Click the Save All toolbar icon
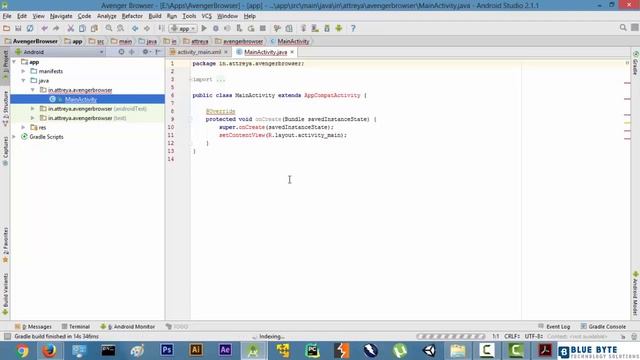 point(18,28)
